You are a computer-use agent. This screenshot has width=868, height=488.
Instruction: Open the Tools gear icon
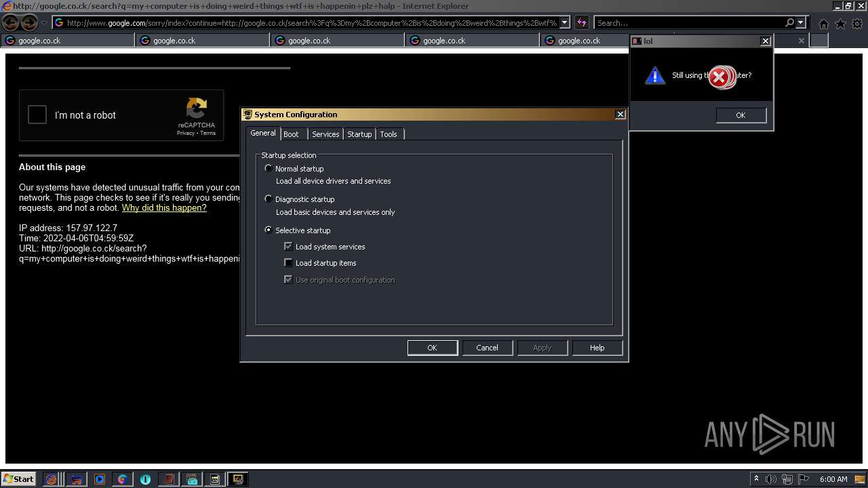857,24
